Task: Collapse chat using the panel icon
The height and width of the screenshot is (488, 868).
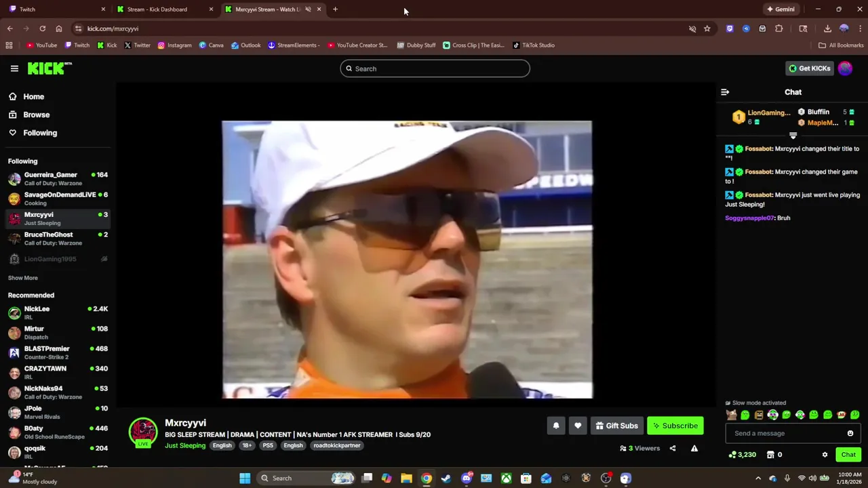Action: coord(725,92)
